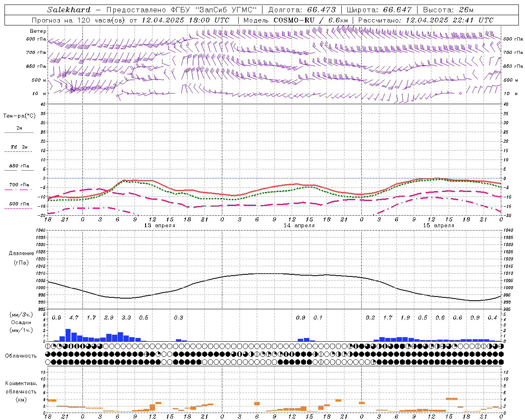Screen dimensions: 525x420
Task: Click the (мм/3ч.) precipitation unit label
Action: [21, 315]
